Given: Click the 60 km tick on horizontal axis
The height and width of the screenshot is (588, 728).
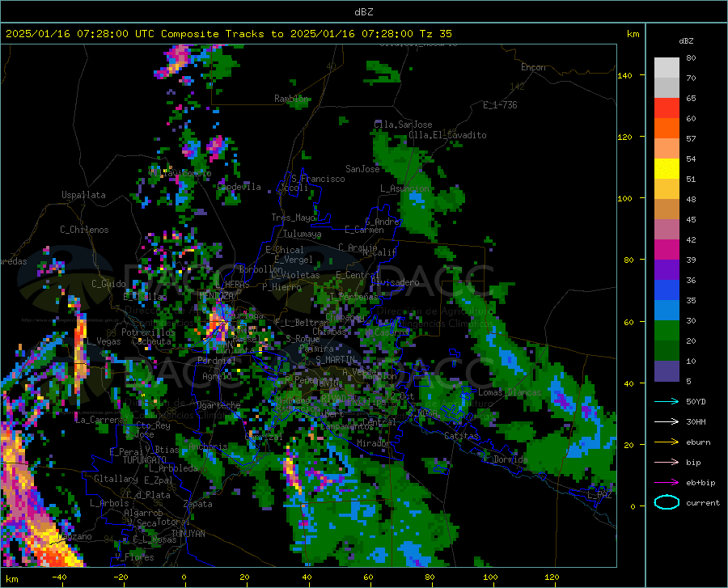Looking at the screenshot, I should 368,577.
